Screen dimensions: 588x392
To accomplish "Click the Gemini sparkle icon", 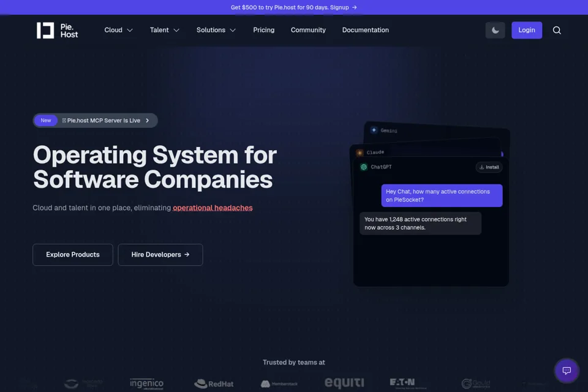I will click(x=374, y=130).
